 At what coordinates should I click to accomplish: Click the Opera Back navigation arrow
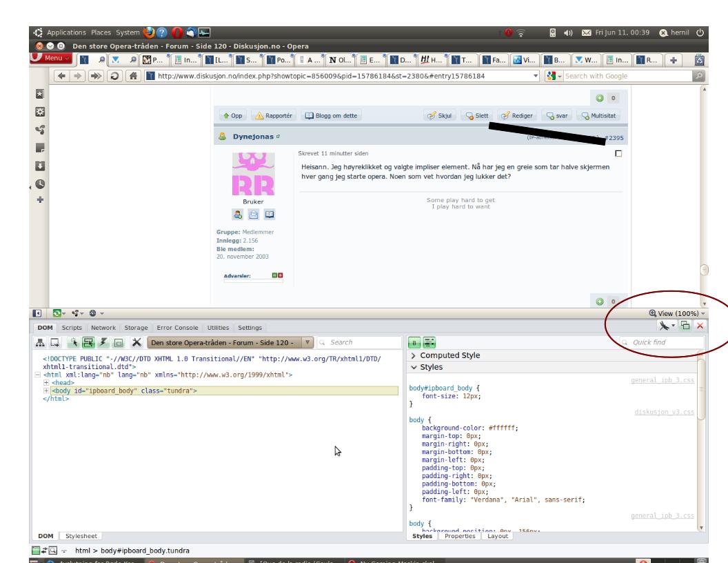[61, 76]
